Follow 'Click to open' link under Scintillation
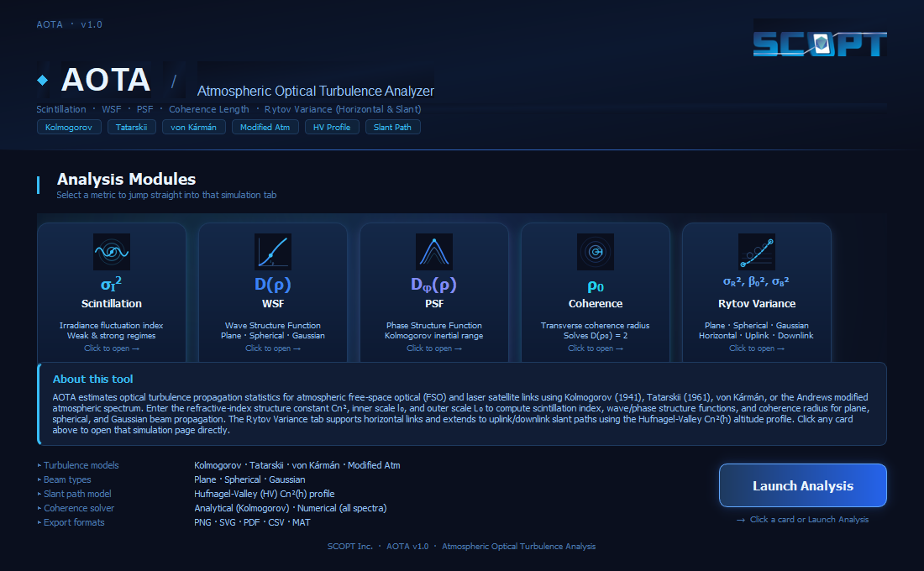 (112, 348)
